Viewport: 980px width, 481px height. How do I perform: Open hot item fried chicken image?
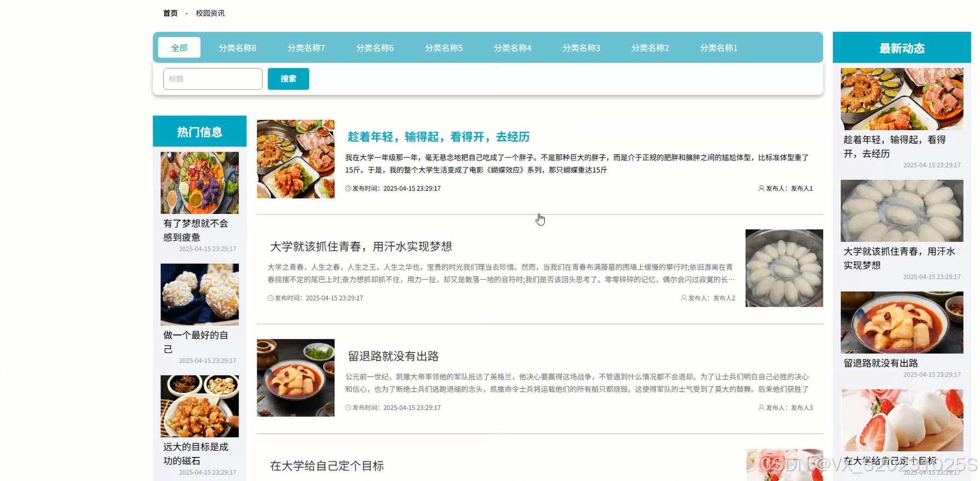click(x=200, y=406)
